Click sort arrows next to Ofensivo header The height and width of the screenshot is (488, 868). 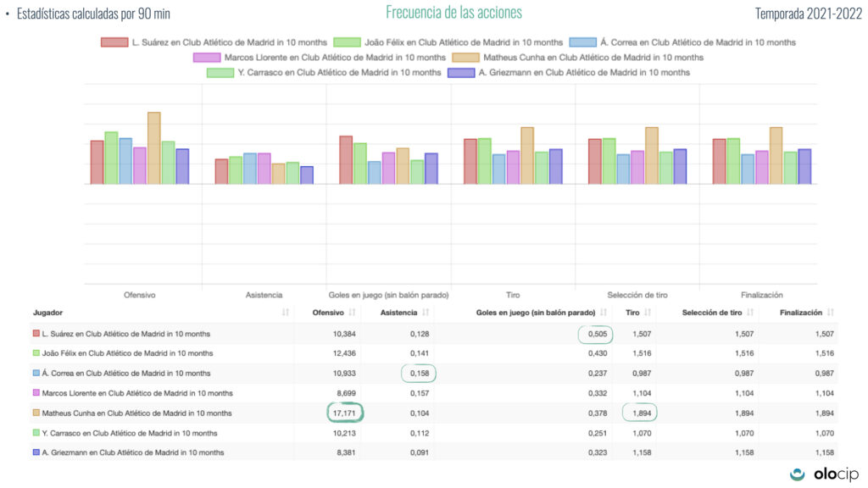click(x=351, y=313)
